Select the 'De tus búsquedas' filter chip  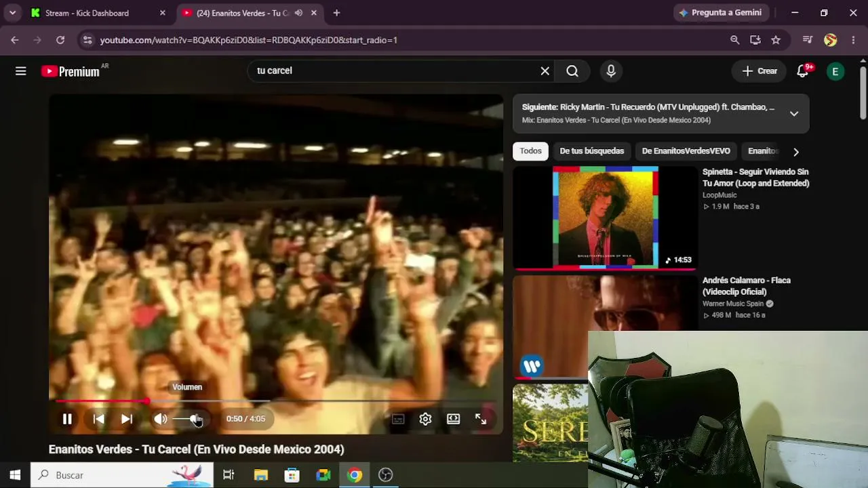click(592, 151)
